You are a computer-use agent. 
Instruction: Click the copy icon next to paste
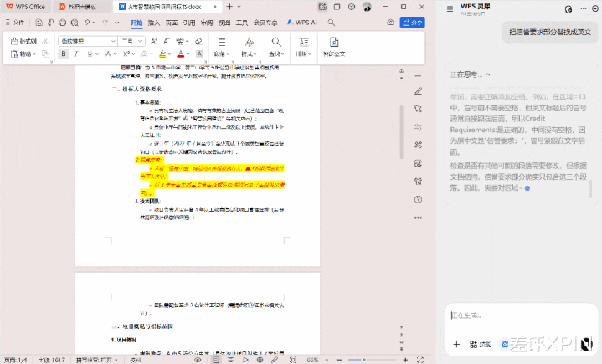pos(46,54)
